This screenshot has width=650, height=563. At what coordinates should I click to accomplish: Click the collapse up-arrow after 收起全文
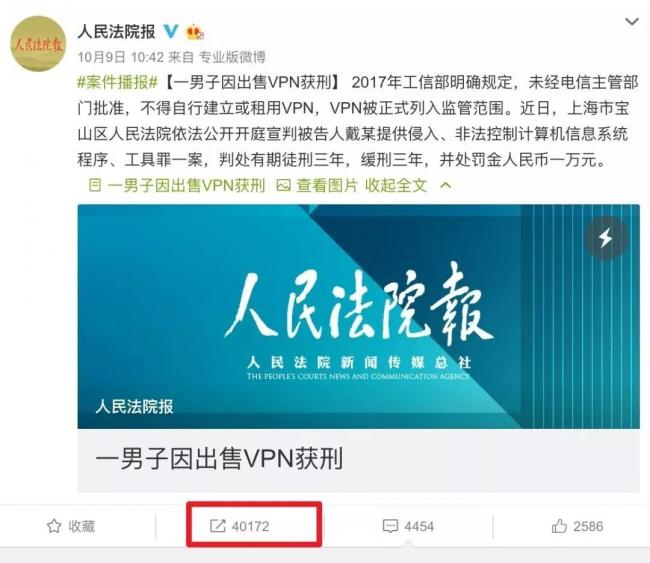[x=445, y=185]
